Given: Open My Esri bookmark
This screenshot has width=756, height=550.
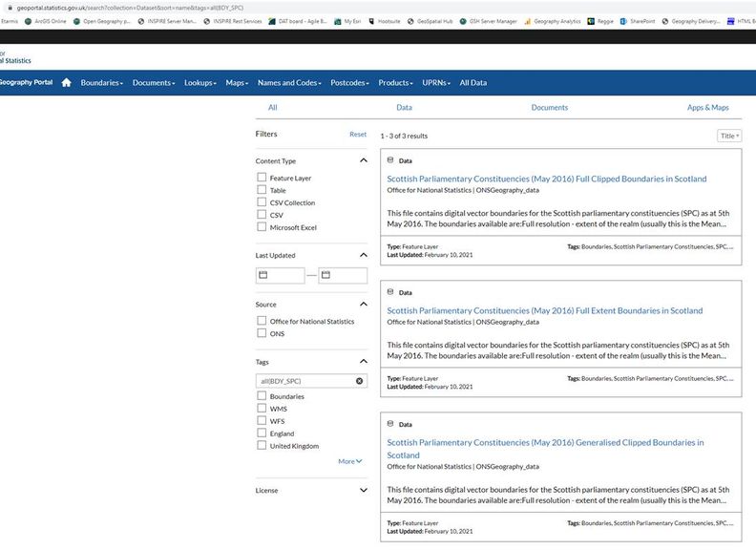Looking at the screenshot, I should 347,21.
